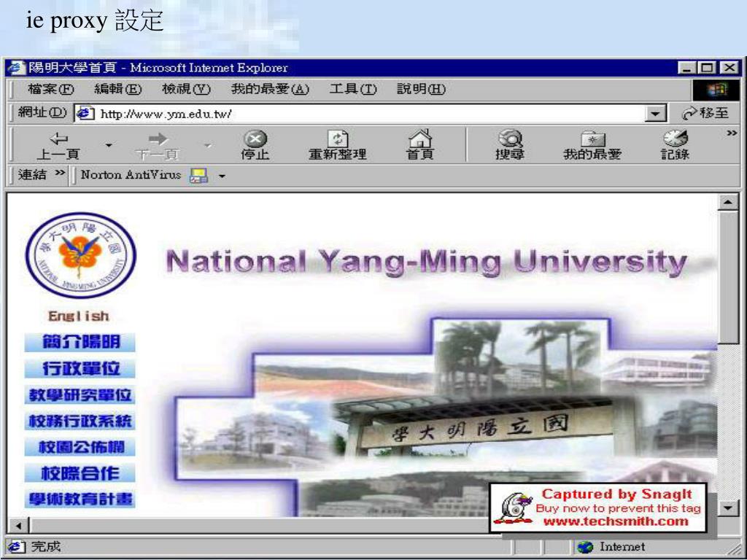Click the English link
Viewport: 747px width, 560px height.
[79, 316]
